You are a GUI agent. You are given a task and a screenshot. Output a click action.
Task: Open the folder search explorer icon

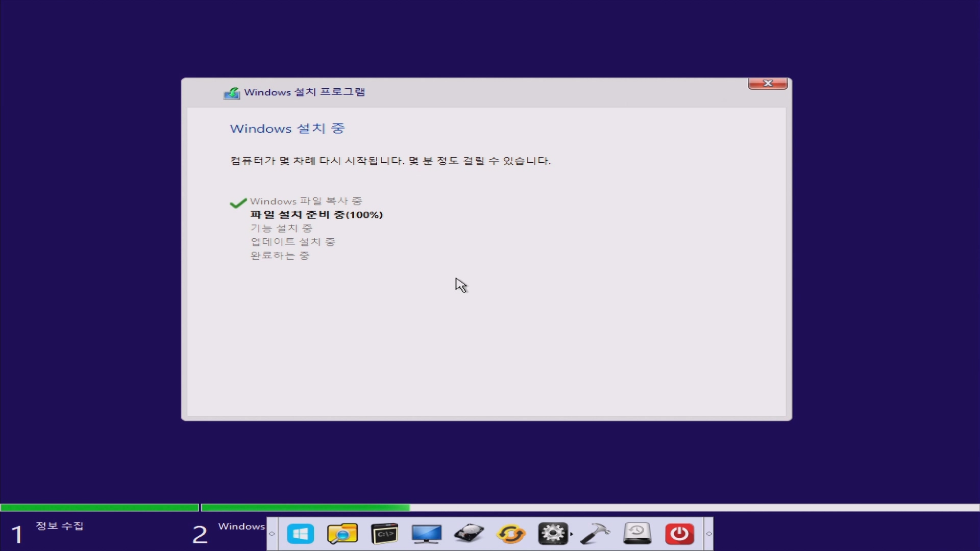(342, 534)
